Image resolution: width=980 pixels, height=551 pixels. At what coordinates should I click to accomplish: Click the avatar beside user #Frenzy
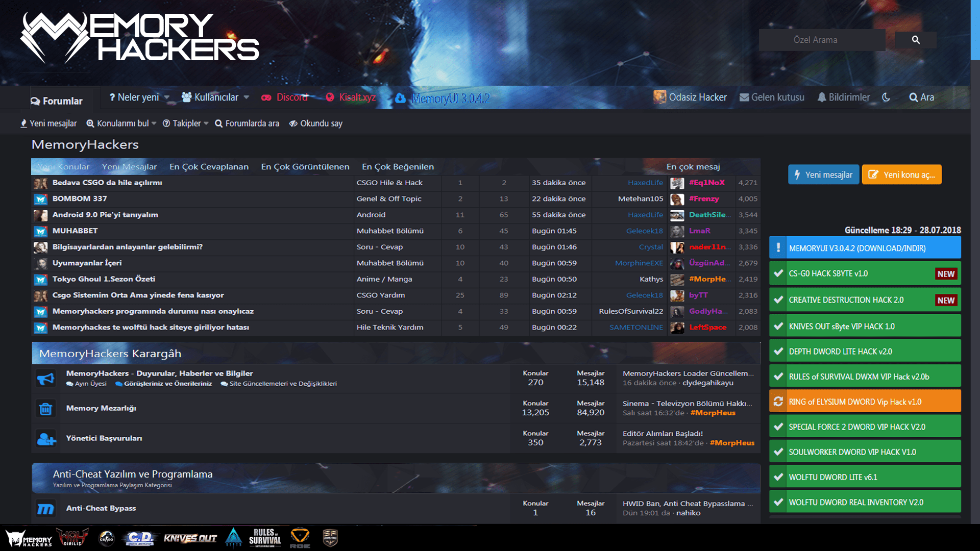[677, 199]
